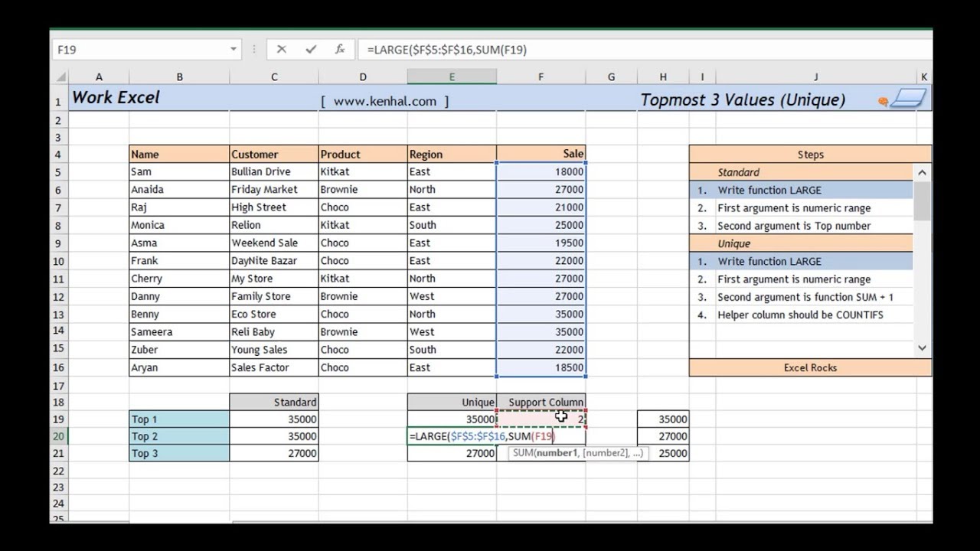Cancel the formula entry with the X icon
This screenshot has height=551, width=980.
[x=281, y=49]
